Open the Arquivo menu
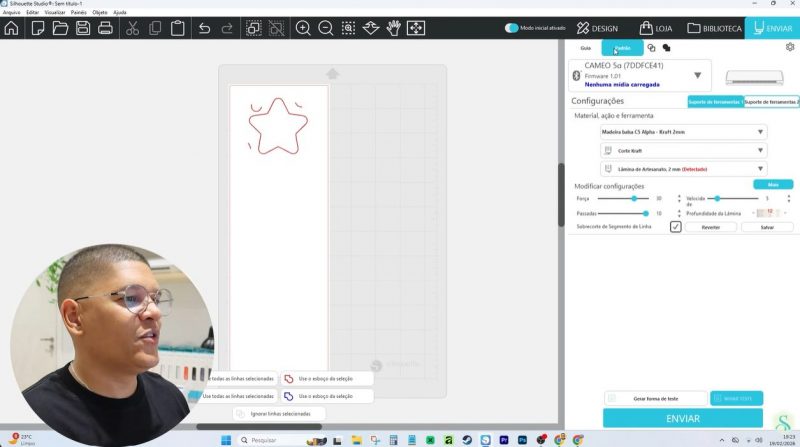The width and height of the screenshot is (800, 447). pos(11,12)
